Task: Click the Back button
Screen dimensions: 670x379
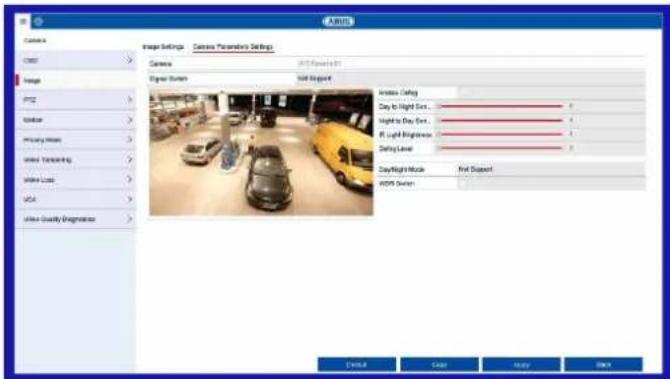Action: (603, 365)
